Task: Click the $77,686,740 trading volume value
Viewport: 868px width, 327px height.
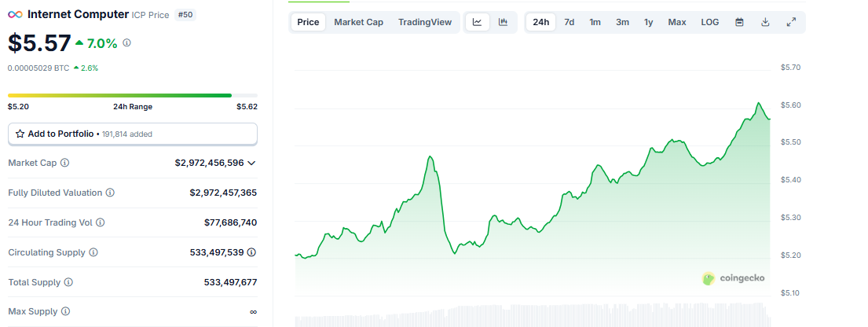Action: coord(230,222)
